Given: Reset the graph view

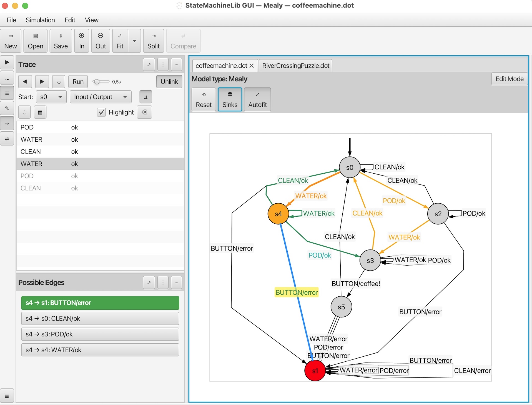Looking at the screenshot, I should pos(204,99).
